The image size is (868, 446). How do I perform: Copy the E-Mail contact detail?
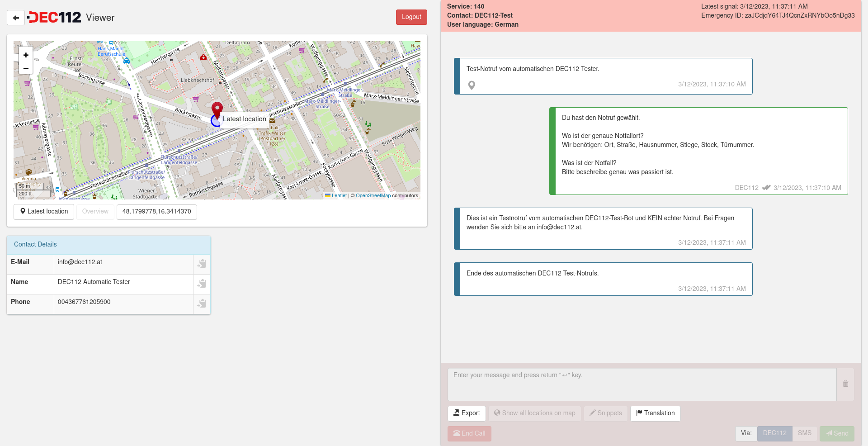click(x=202, y=264)
